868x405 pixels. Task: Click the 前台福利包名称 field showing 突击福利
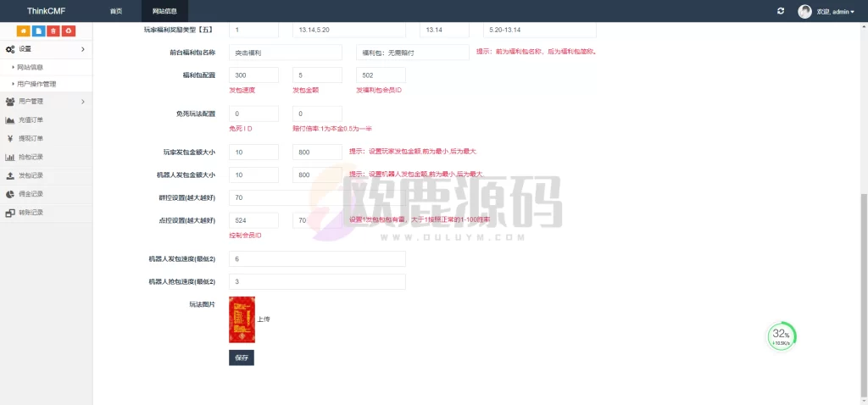pos(286,53)
